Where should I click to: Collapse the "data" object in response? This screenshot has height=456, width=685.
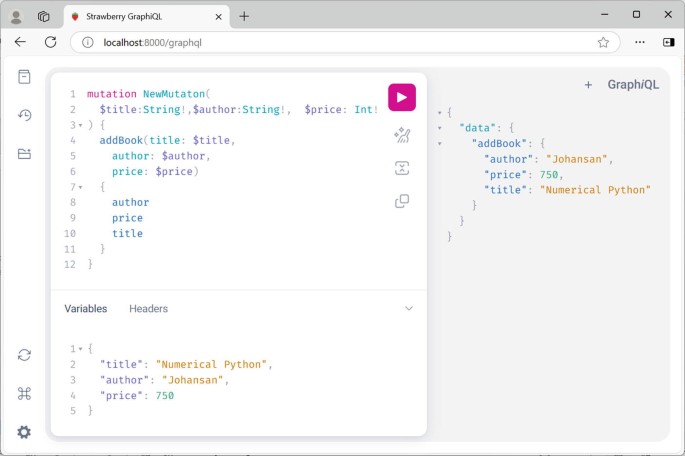click(439, 128)
